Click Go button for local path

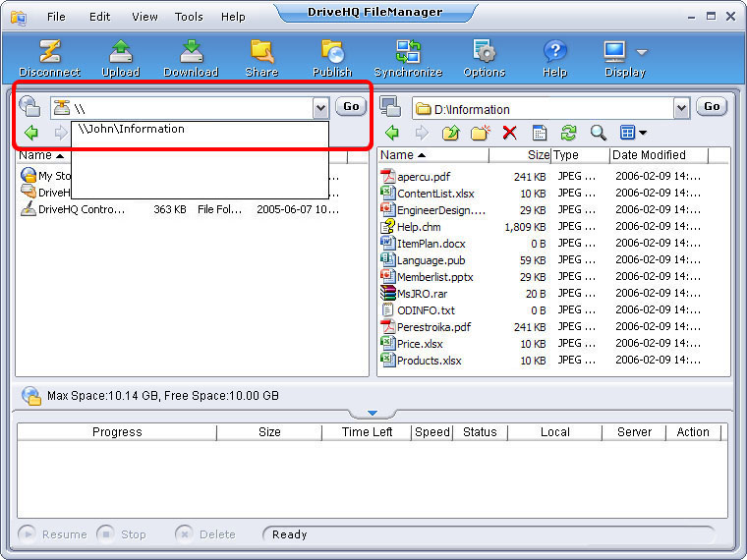(x=712, y=107)
